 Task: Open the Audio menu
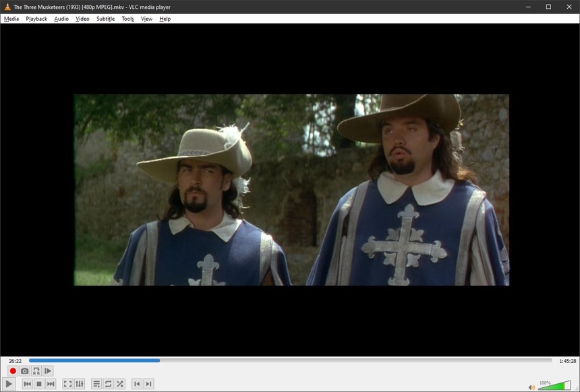[x=61, y=19]
